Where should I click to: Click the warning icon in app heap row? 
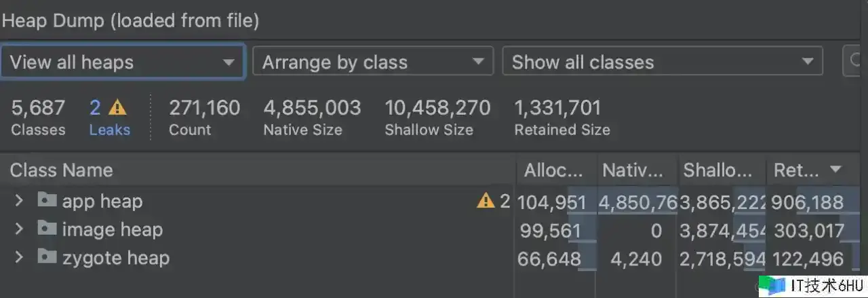pyautogui.click(x=486, y=201)
